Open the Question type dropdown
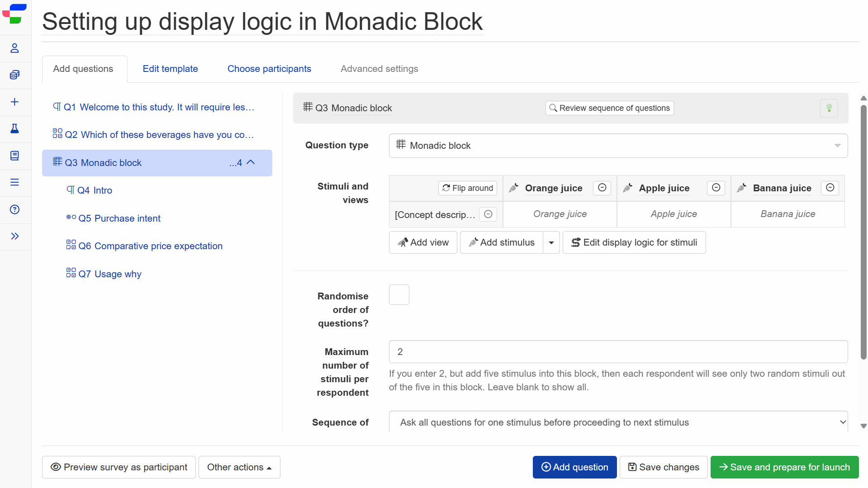Image resolution: width=868 pixels, height=488 pixels. click(x=618, y=146)
